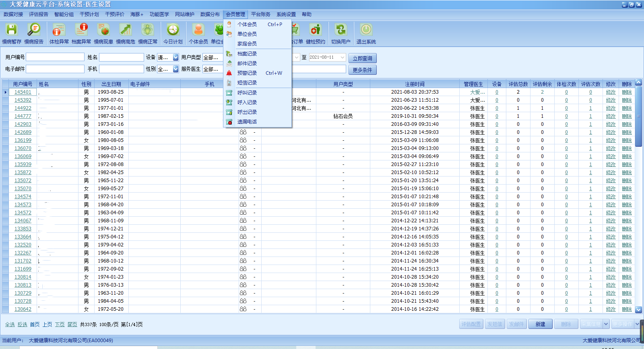Expand the 设备 dropdown
This screenshot has height=349, width=644.
tap(175, 57)
